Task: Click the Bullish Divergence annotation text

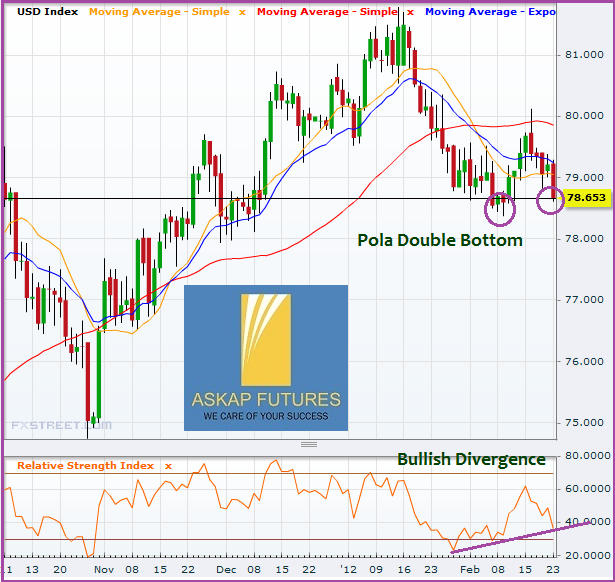Action: click(471, 460)
